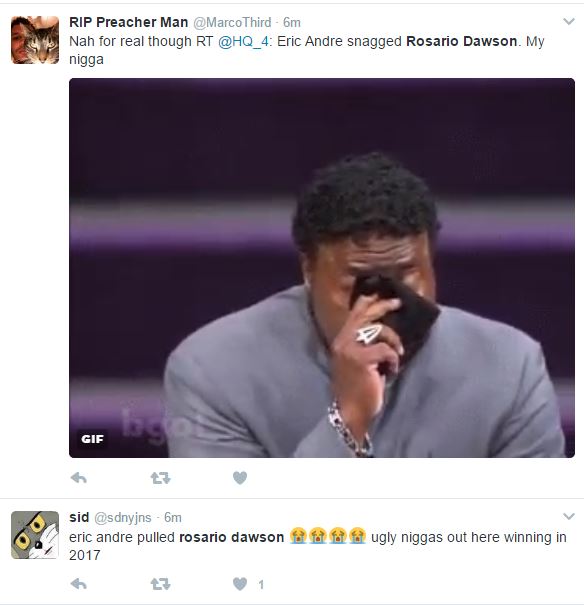The height and width of the screenshot is (605, 584).
Task: Open the more options chevron on MarcoThird's tweet
Action: pos(569,21)
